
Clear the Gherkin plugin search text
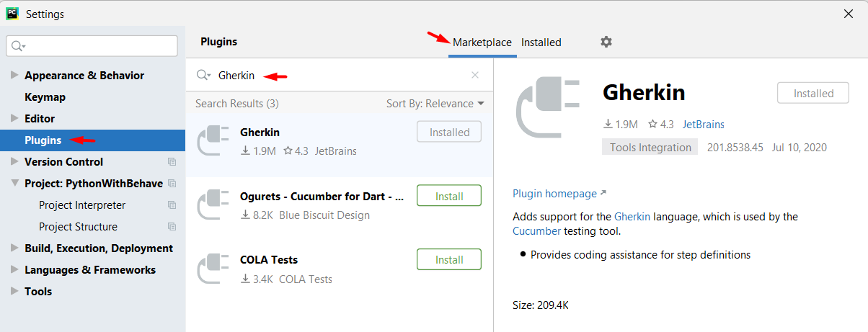[475, 75]
